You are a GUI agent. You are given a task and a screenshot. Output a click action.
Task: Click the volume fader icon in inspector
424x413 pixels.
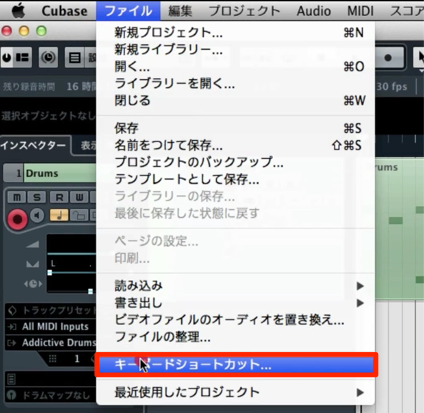[x=33, y=245]
